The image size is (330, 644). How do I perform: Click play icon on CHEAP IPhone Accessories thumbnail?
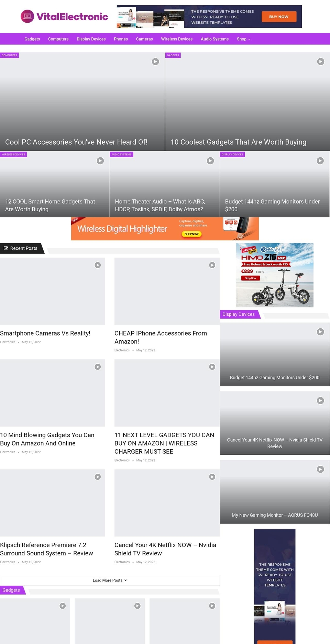[x=212, y=265]
